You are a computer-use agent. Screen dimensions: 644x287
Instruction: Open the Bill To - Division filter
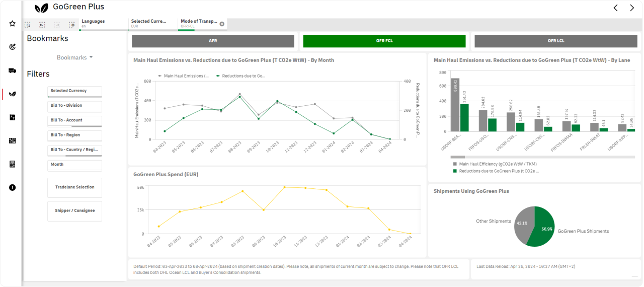coord(74,106)
